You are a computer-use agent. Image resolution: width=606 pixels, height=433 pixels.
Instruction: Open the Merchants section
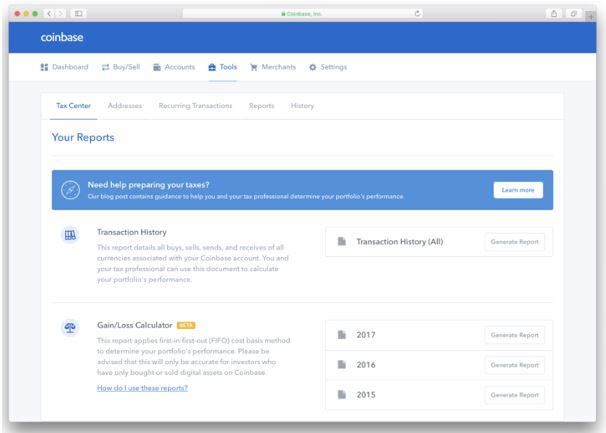pos(273,67)
